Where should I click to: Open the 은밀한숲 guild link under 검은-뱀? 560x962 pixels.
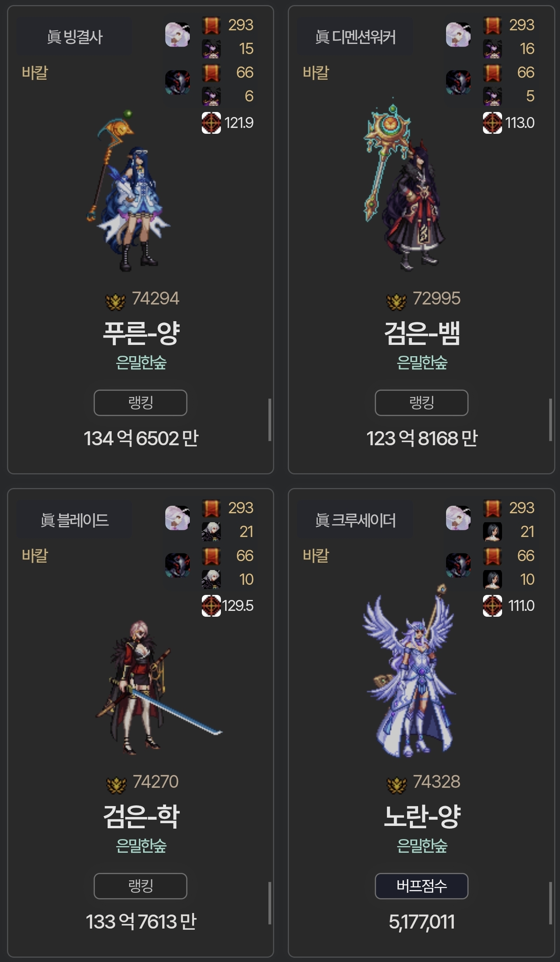point(422,362)
